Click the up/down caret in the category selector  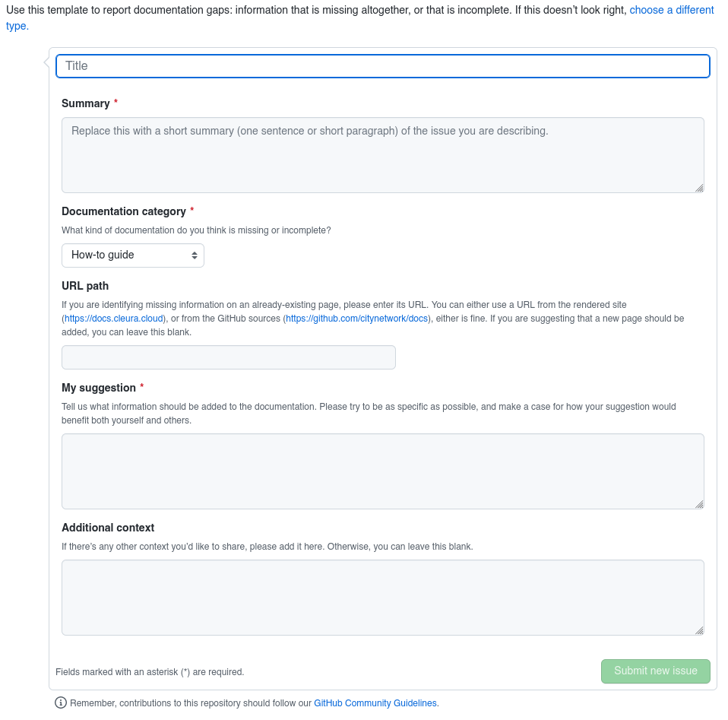click(195, 255)
